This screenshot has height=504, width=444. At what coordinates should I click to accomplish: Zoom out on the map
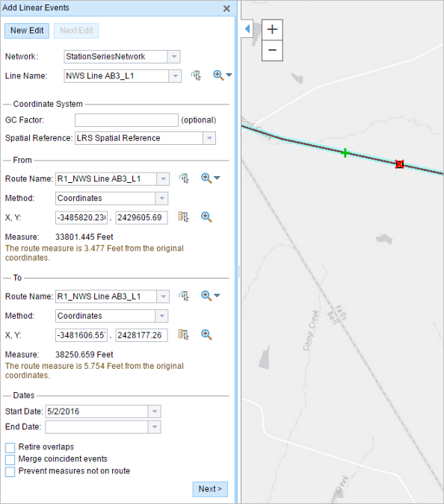[272, 51]
